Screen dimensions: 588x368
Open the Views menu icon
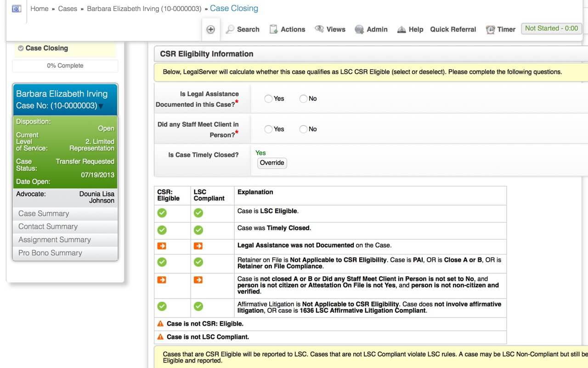pos(320,29)
